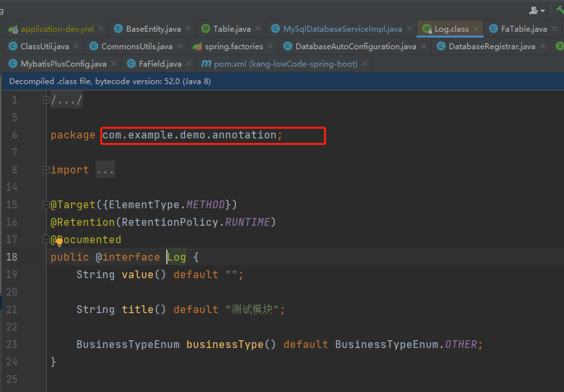The height and width of the screenshot is (392, 564).
Task: Close the pom.xml tab
Action: tap(365, 63)
